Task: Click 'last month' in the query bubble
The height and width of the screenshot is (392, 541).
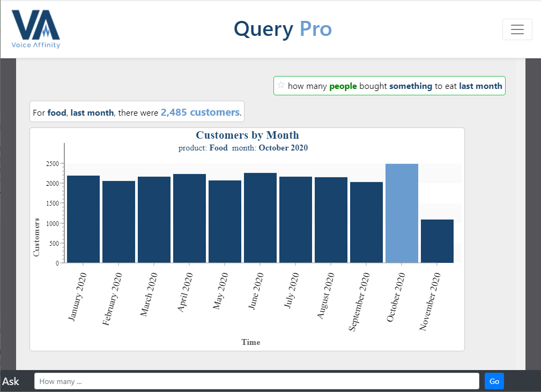Action: [x=480, y=86]
